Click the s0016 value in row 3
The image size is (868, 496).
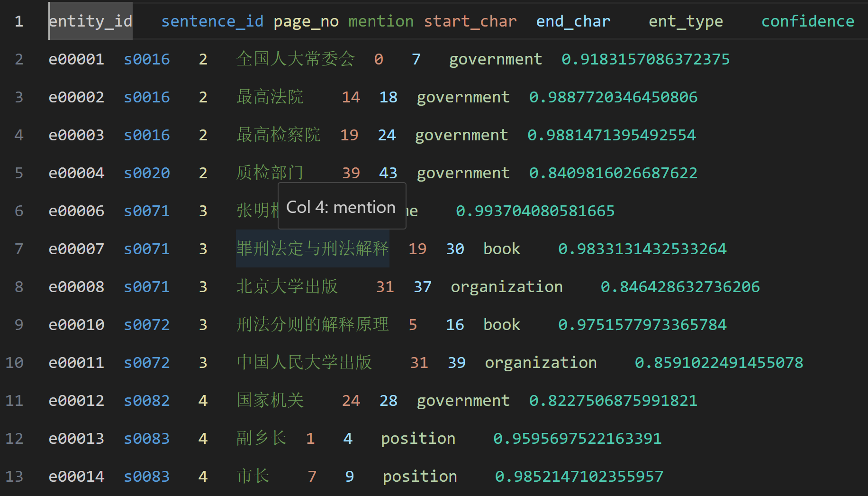[x=147, y=97]
